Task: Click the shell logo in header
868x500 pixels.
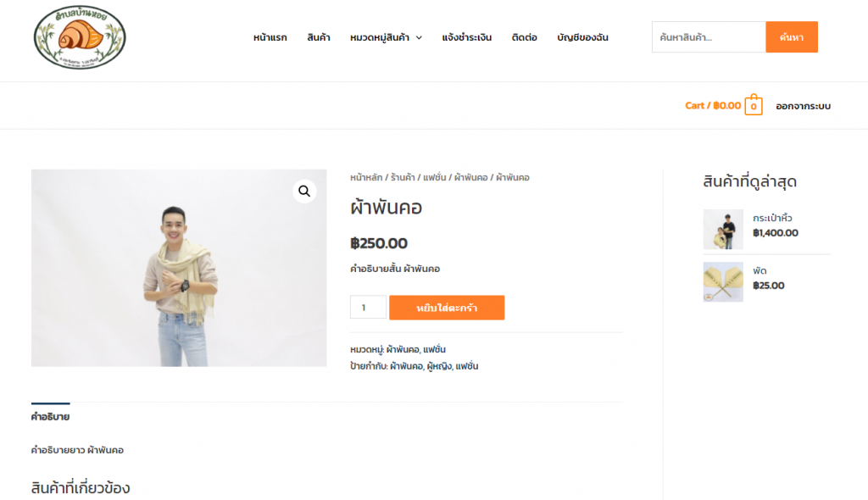Action: [80, 37]
